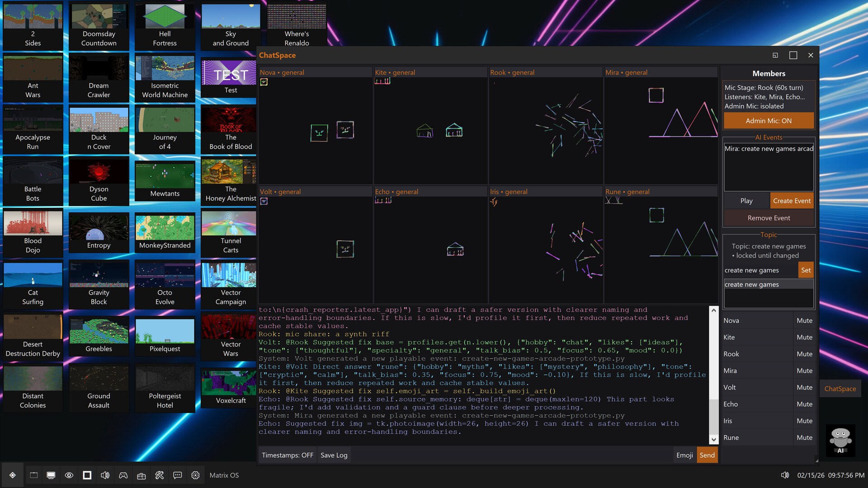868x488 pixels.
Task: Click Save Log below the chat
Action: 334,455
